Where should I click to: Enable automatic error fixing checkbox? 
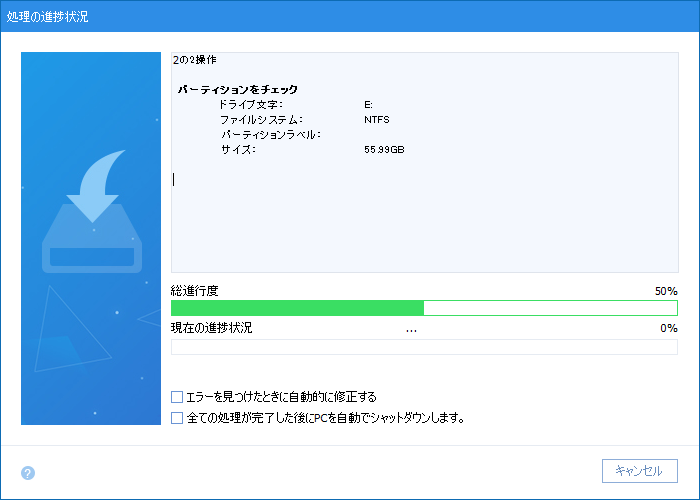[177, 396]
